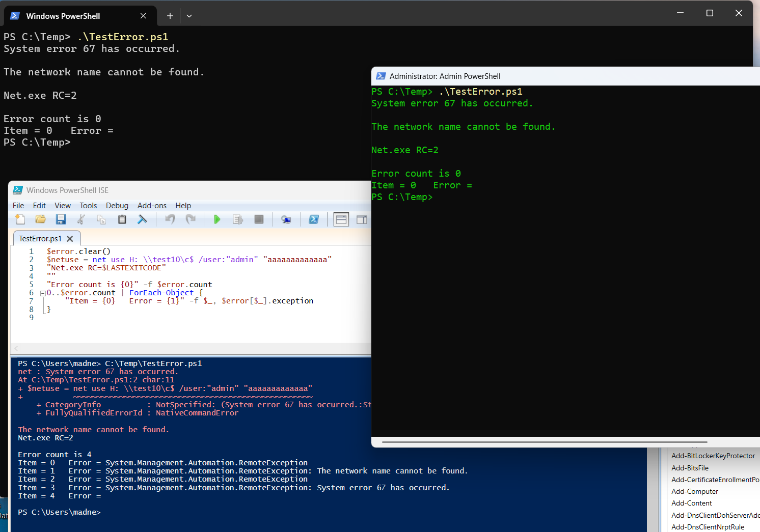Viewport: 760px width, 532px height.
Task: Click the Admin PowerShell horizontal scrollbar
Action: pyautogui.click(x=545, y=442)
